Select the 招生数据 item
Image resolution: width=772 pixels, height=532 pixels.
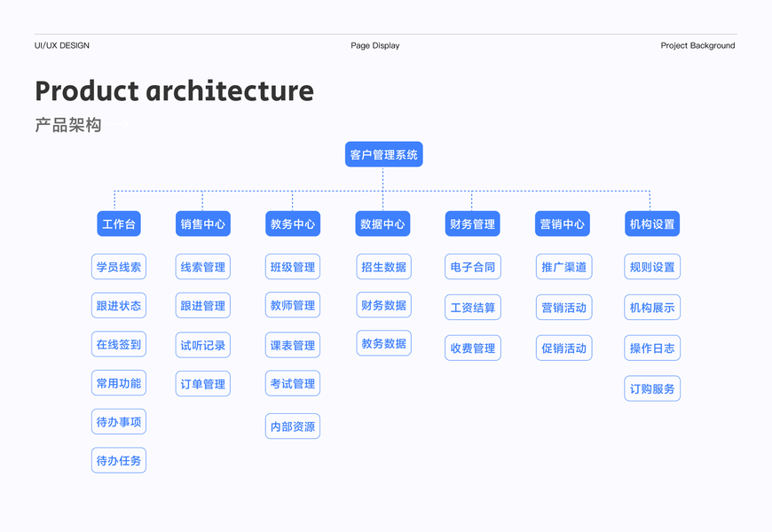(383, 267)
